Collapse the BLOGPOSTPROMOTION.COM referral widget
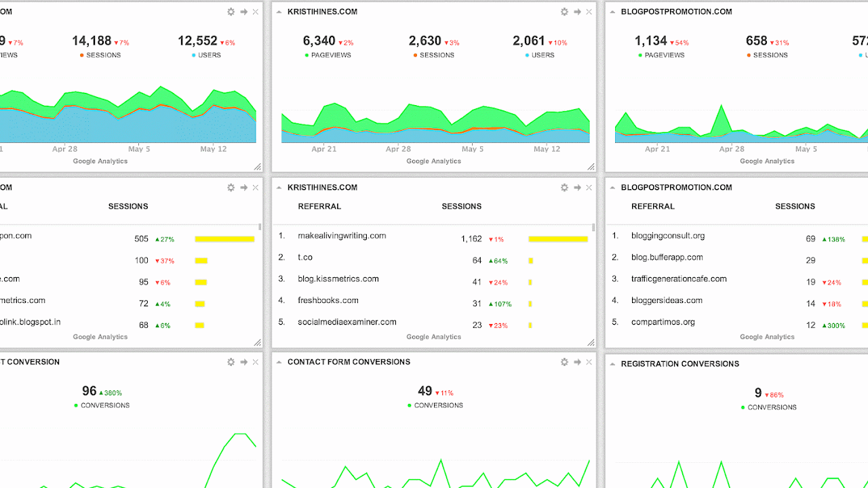 click(x=613, y=188)
